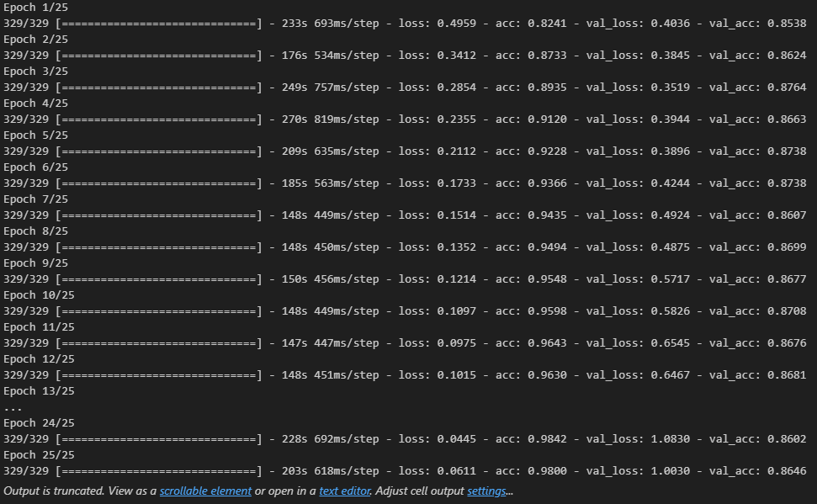Click the val_acc value 0.8663

tap(787, 119)
